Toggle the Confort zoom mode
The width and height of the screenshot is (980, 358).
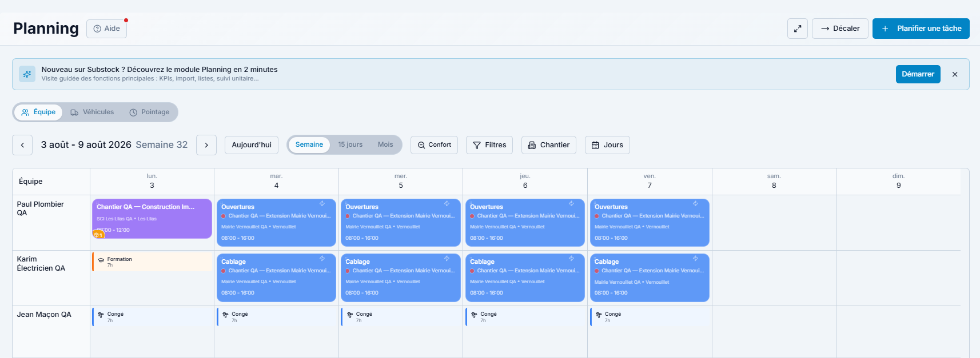point(434,145)
